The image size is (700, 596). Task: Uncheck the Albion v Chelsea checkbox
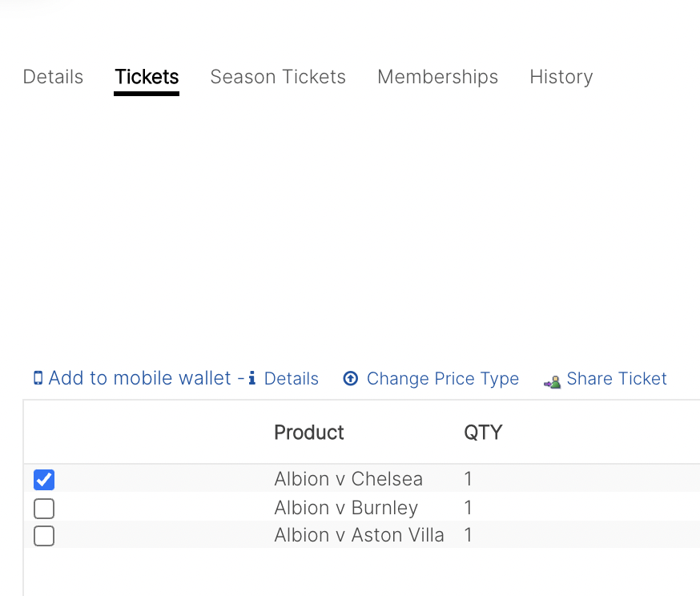44,480
